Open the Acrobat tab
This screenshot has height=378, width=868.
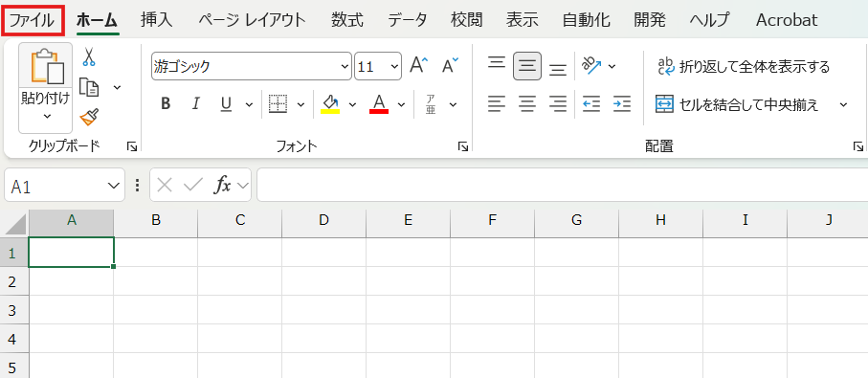coord(787,20)
